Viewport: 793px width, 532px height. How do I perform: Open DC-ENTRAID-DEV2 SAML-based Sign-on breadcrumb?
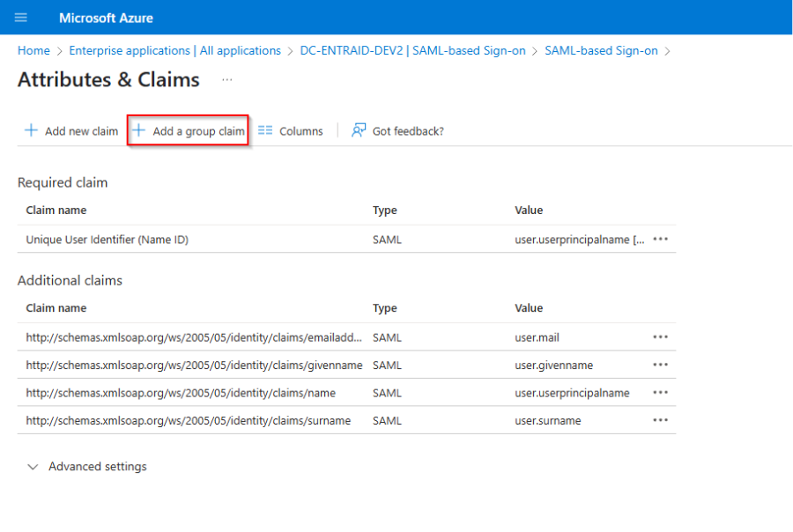click(412, 50)
